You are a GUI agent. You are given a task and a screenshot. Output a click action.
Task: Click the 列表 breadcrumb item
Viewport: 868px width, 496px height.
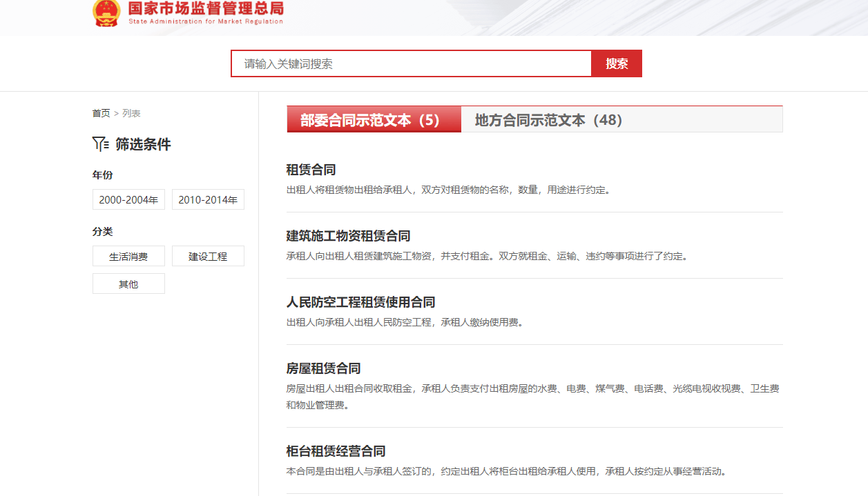pos(131,113)
